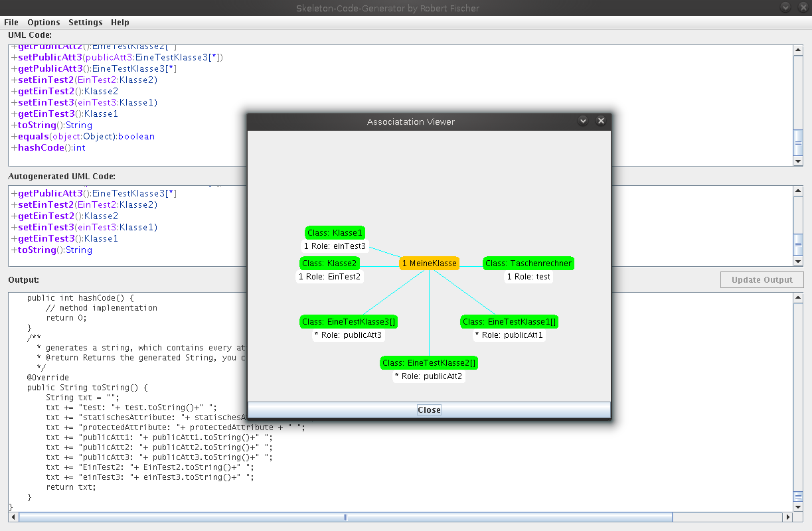Select the EineTestKlasse3[] class node

(349, 322)
